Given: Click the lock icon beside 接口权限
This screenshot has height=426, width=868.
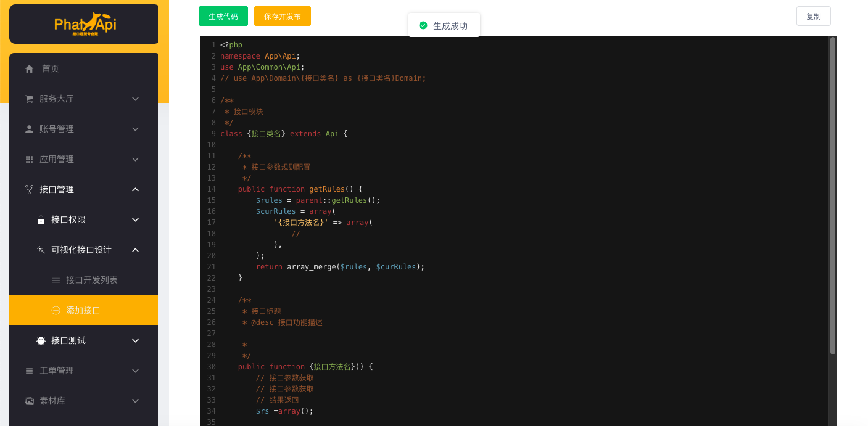Looking at the screenshot, I should coord(41,219).
